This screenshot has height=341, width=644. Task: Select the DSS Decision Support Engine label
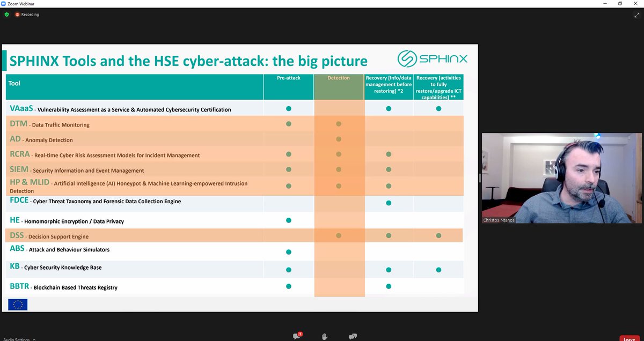click(x=49, y=235)
